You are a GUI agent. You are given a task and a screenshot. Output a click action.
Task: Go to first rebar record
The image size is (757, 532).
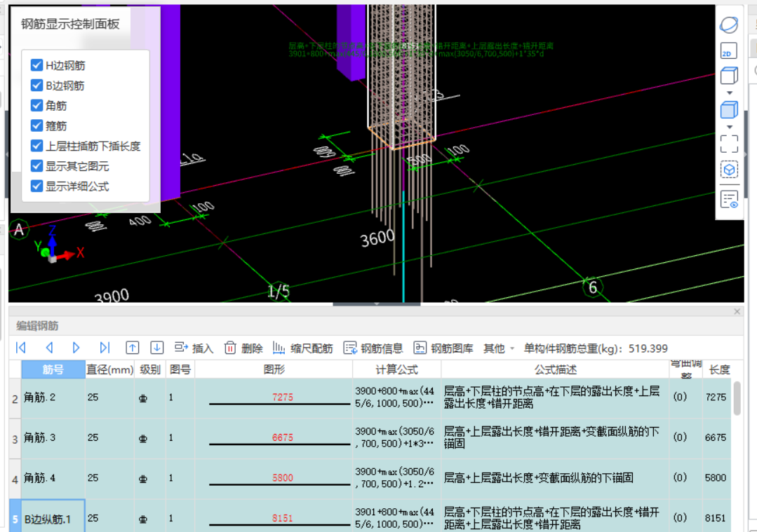pyautogui.click(x=21, y=348)
